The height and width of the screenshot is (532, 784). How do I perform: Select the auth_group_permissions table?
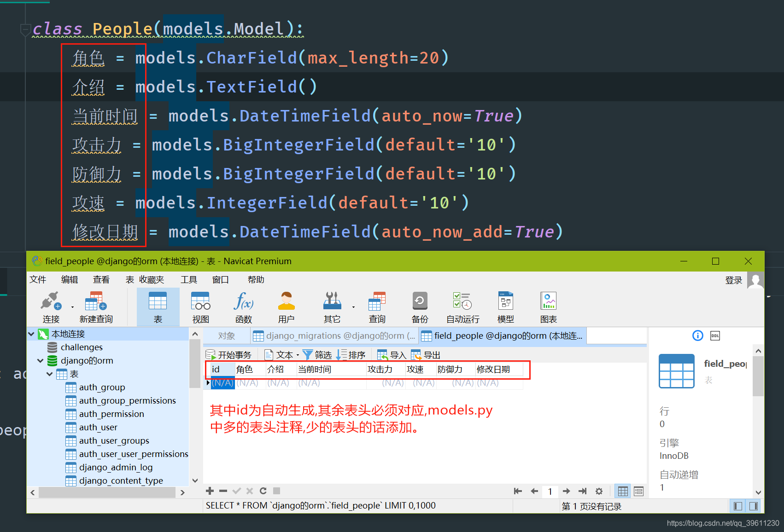click(127, 400)
